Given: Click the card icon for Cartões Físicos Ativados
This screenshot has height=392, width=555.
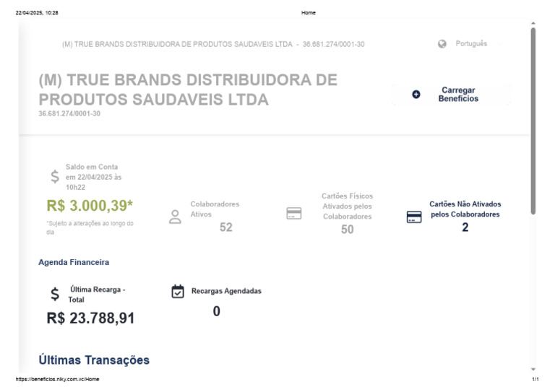Looking at the screenshot, I should 294,213.
